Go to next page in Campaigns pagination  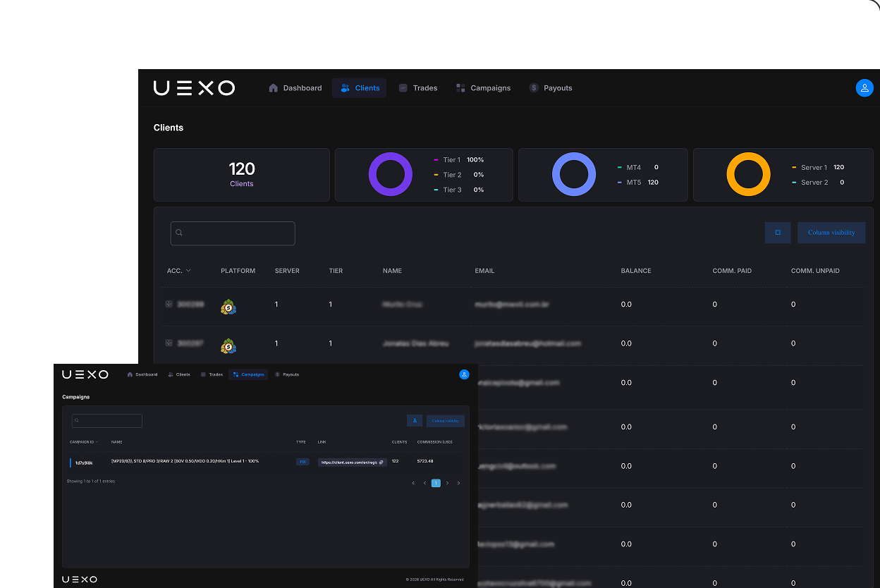click(447, 483)
